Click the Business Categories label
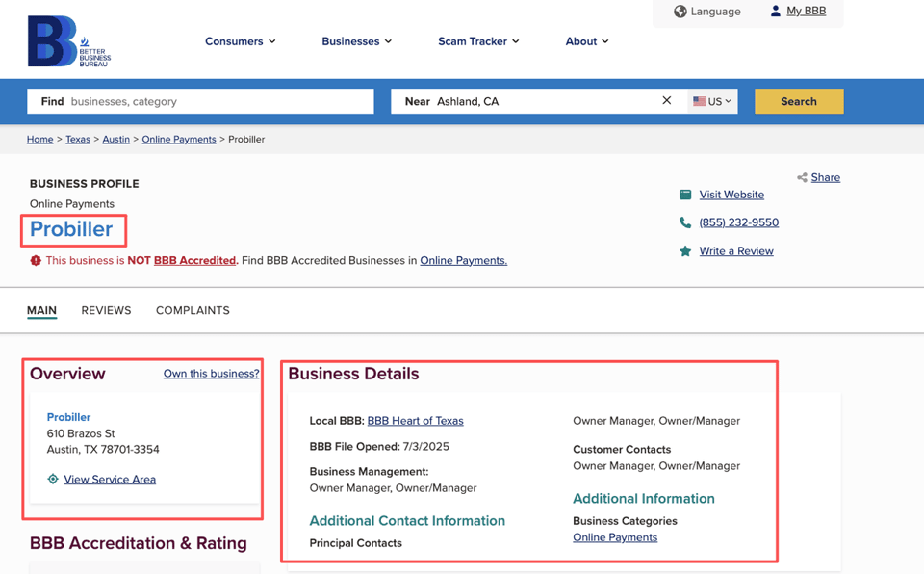The image size is (924, 574). 625,521
